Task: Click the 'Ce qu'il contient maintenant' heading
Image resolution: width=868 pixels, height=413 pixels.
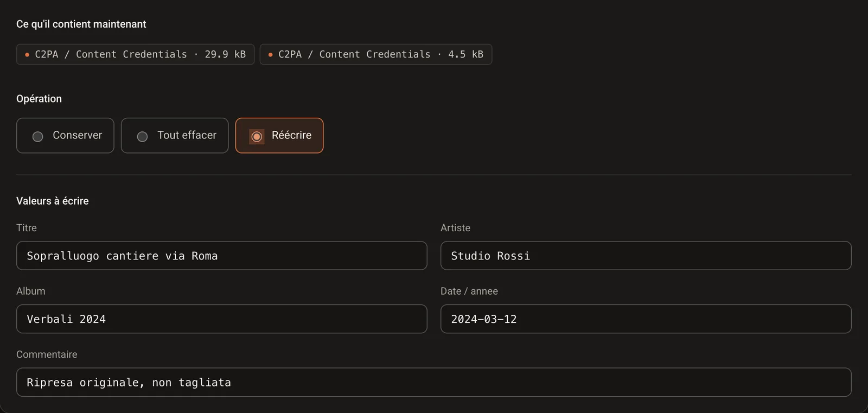Action: [x=81, y=24]
